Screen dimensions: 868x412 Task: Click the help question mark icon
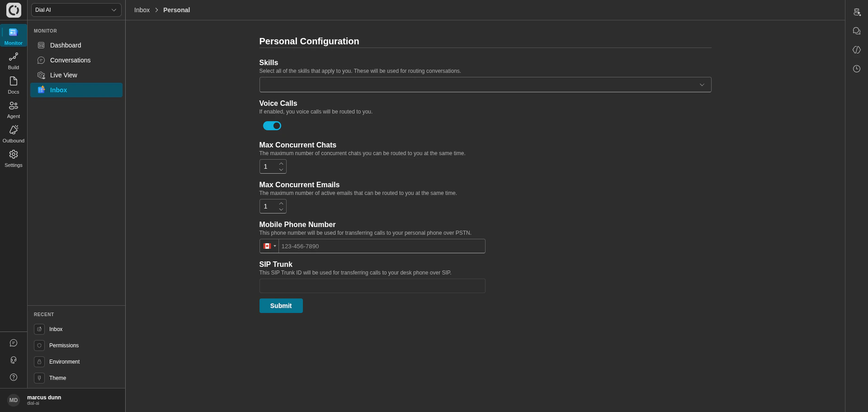(14, 377)
